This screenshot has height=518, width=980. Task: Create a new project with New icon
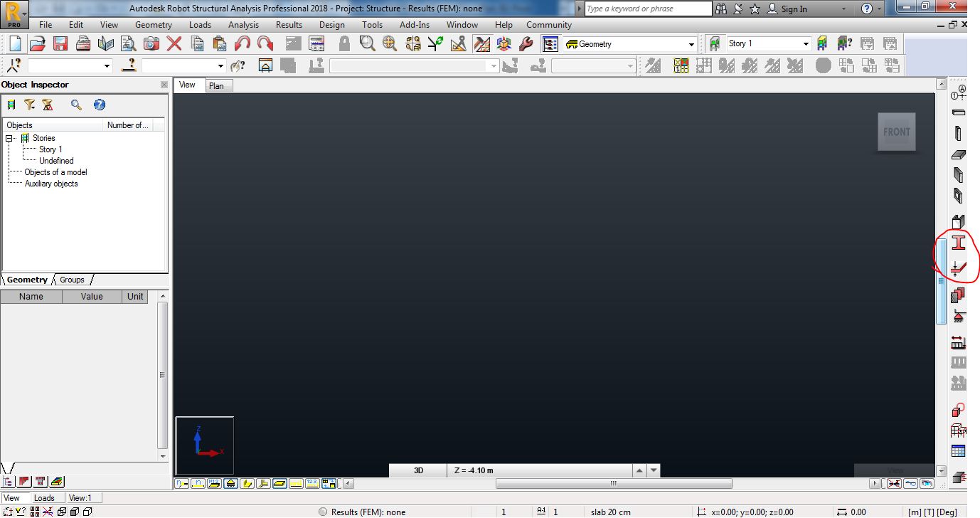(x=15, y=44)
